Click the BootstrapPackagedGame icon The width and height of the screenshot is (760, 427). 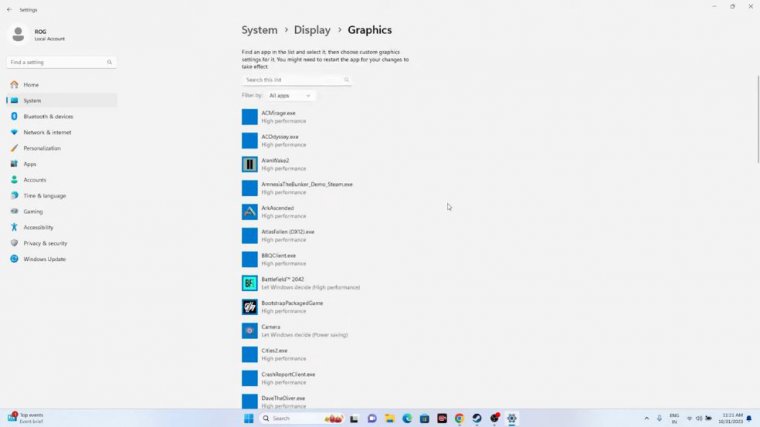pyautogui.click(x=250, y=307)
